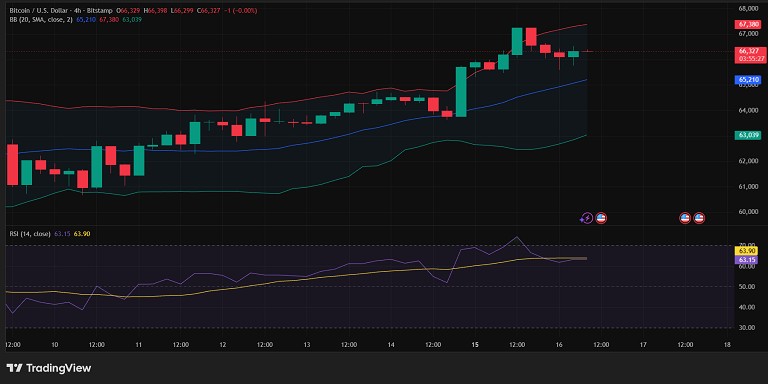768x384 pixels.
Task: Click the 60,000 price axis tick
Action: click(749, 212)
